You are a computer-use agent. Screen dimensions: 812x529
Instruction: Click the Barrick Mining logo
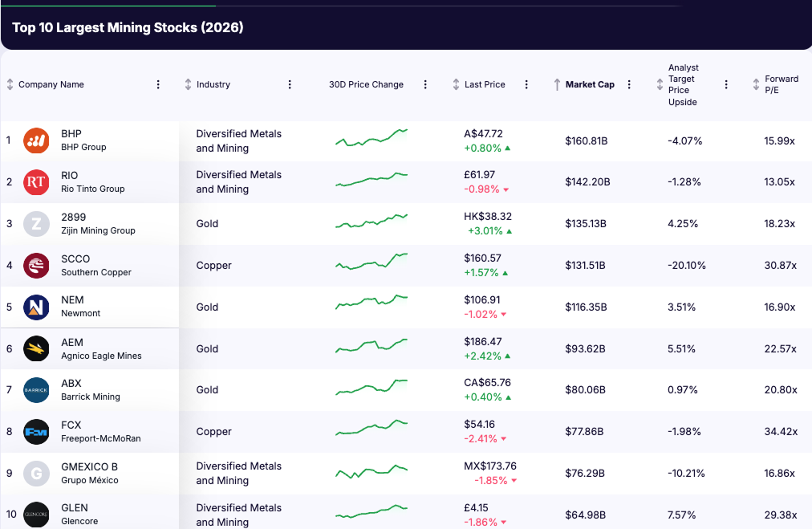tap(35, 390)
